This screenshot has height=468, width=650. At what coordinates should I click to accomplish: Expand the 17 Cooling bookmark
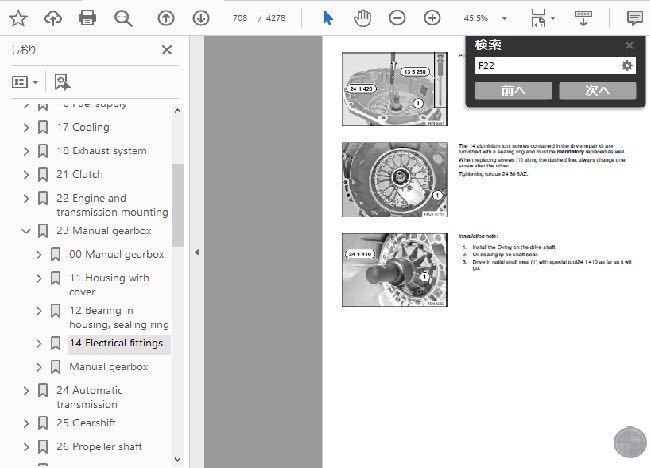tap(27, 127)
